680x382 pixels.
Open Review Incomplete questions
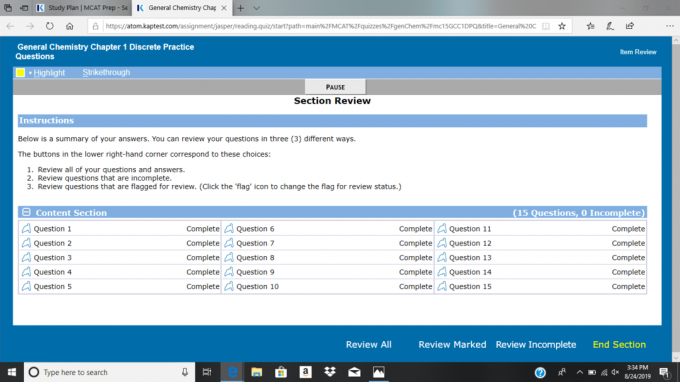536,344
